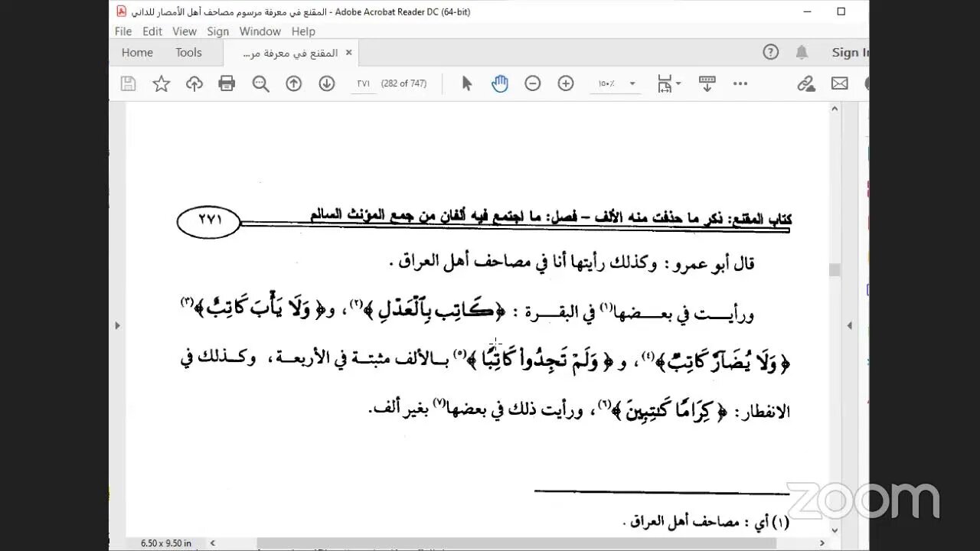Go to next page with down arrow

(x=327, y=84)
